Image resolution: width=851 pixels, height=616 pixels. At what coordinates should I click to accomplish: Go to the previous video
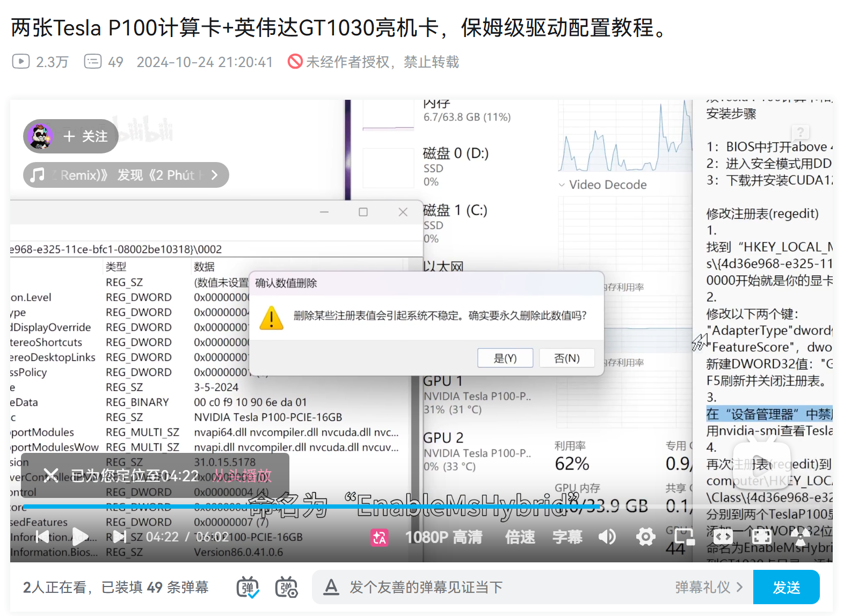click(x=41, y=536)
